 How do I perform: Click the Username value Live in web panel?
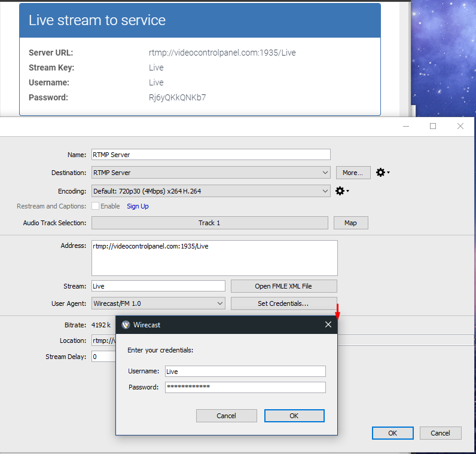point(156,82)
